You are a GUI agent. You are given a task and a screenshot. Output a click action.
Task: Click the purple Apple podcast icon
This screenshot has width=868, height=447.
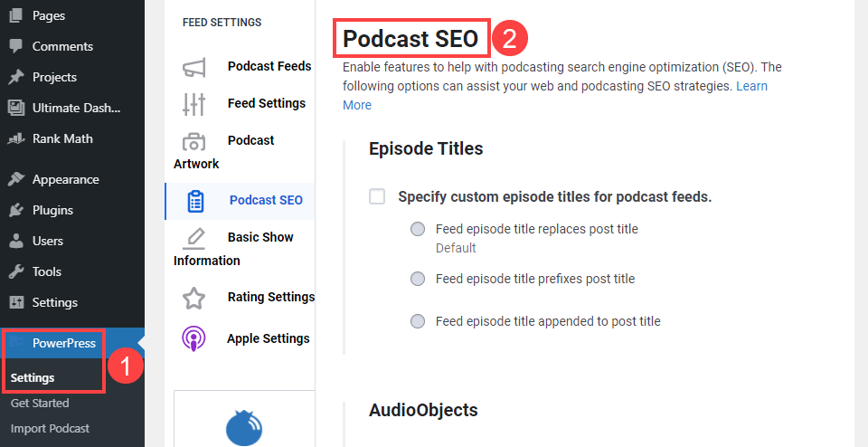tap(193, 339)
